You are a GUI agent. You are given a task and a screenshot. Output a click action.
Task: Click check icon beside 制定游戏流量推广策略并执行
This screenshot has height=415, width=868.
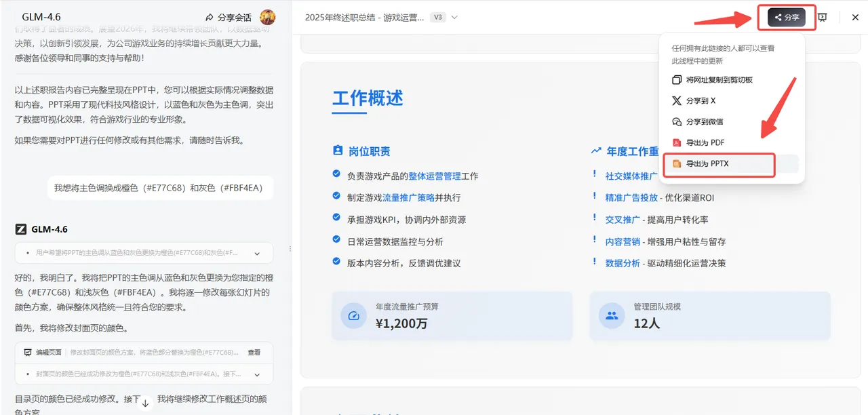coord(336,196)
